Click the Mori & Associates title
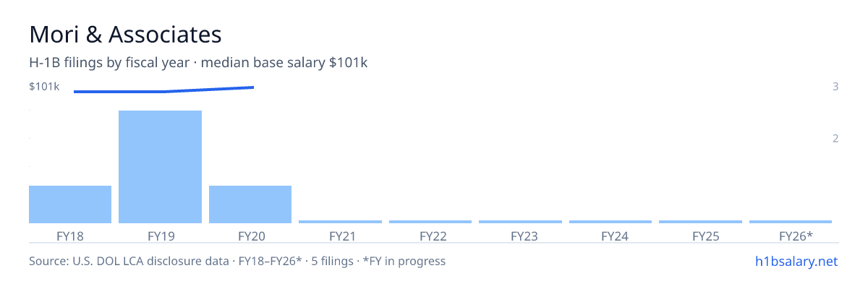Image resolution: width=868 pixels, height=289 pixels. point(125,34)
